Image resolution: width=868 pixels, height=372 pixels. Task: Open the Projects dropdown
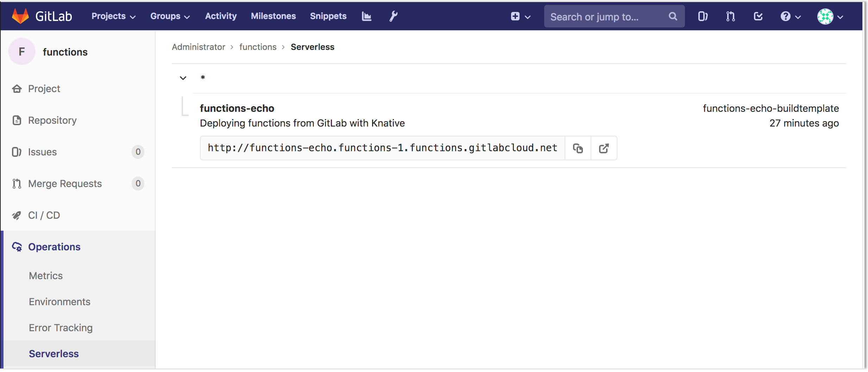pyautogui.click(x=113, y=16)
